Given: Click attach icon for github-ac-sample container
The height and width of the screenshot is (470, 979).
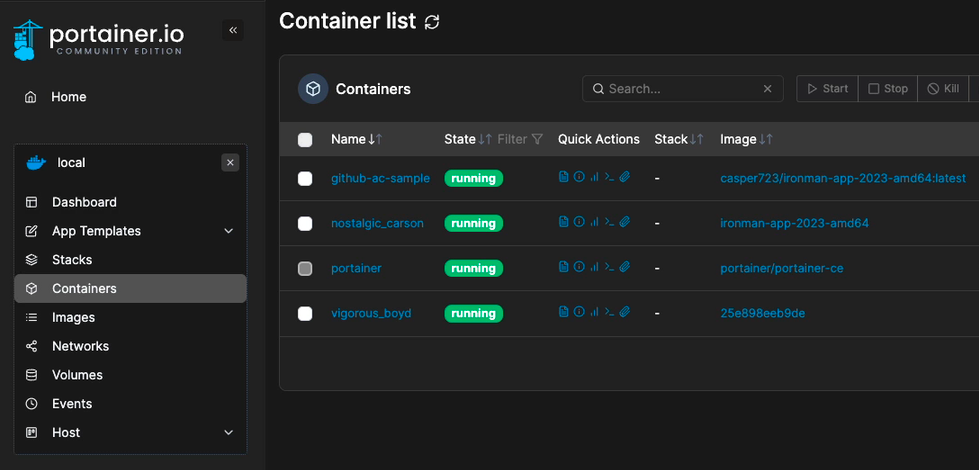Looking at the screenshot, I should click(x=624, y=178).
